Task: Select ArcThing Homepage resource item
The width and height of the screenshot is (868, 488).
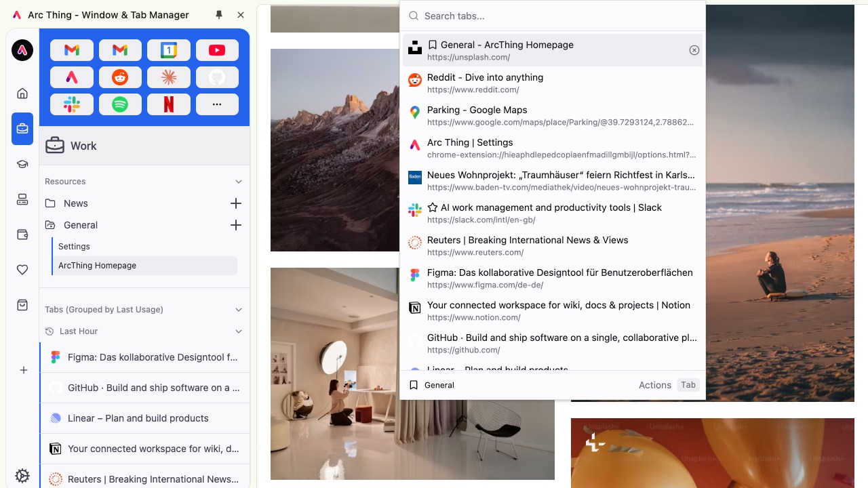Action: pyautogui.click(x=145, y=266)
